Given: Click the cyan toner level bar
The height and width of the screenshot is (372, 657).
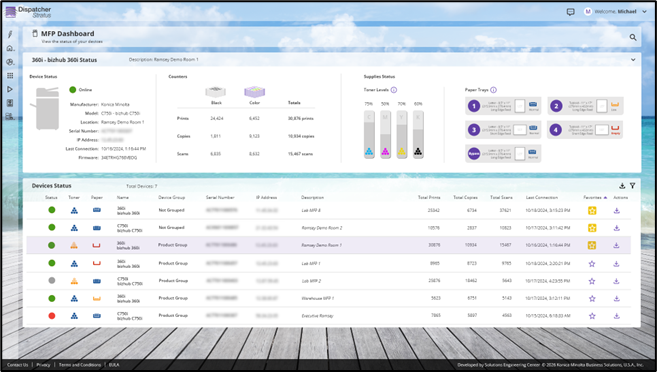Looking at the screenshot, I should (369, 134).
